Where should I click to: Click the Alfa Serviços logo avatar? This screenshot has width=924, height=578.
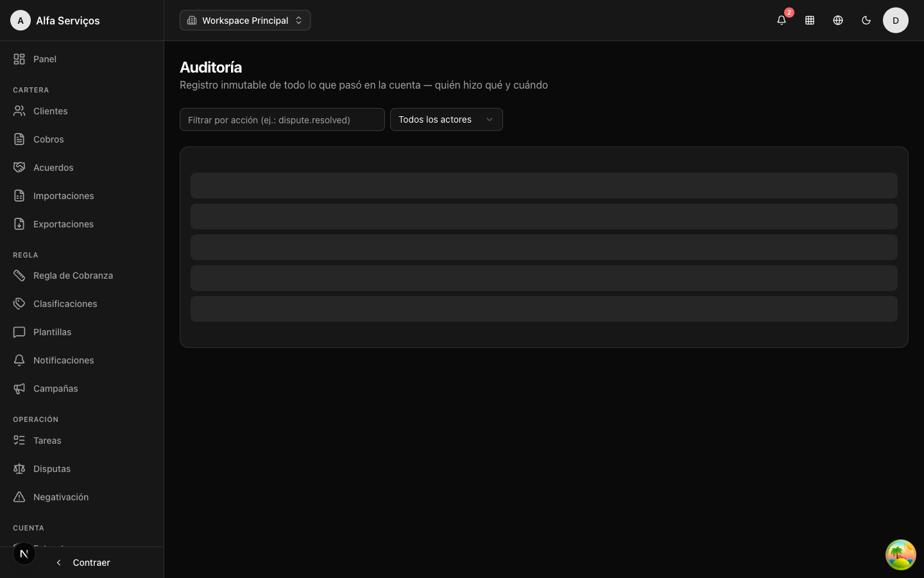[x=21, y=21]
